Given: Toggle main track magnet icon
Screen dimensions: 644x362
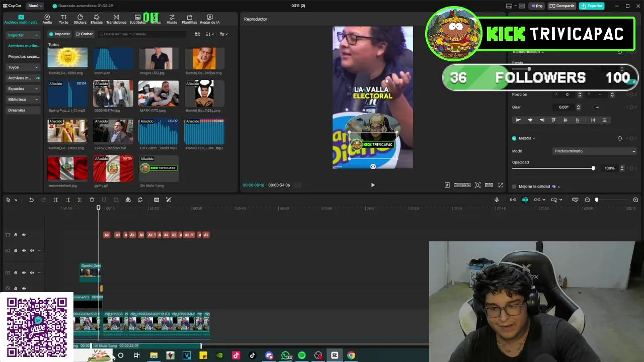Looking at the screenshot, I should pyautogui.click(x=513, y=200).
